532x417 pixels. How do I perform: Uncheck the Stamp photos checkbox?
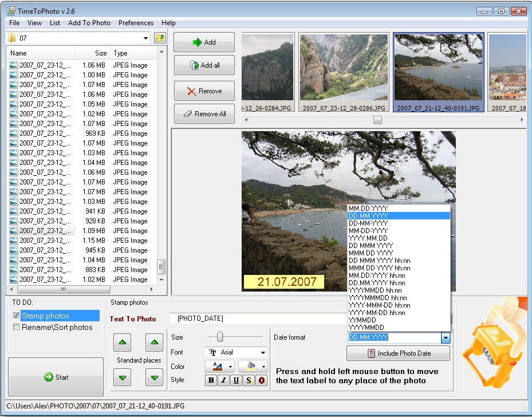[17, 316]
